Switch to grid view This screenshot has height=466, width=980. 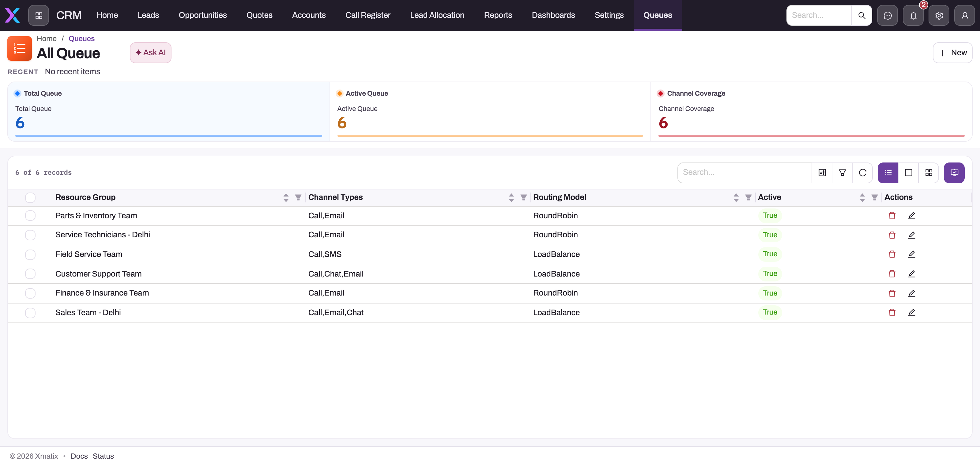coord(929,173)
